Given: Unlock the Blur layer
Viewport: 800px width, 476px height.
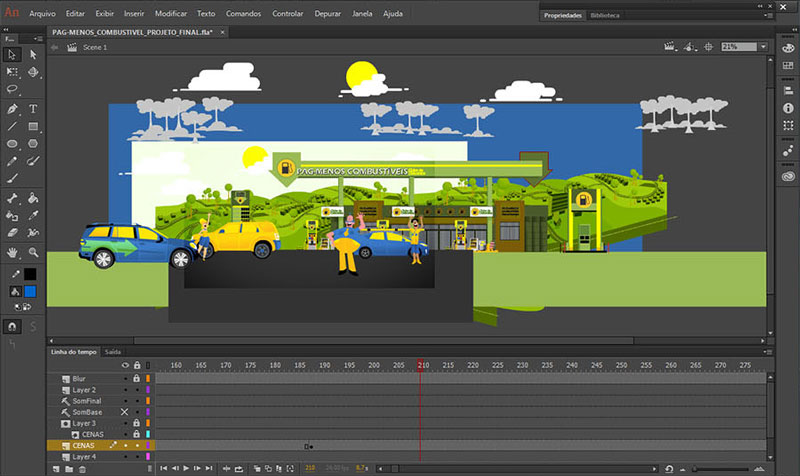Looking at the screenshot, I should coord(137,379).
